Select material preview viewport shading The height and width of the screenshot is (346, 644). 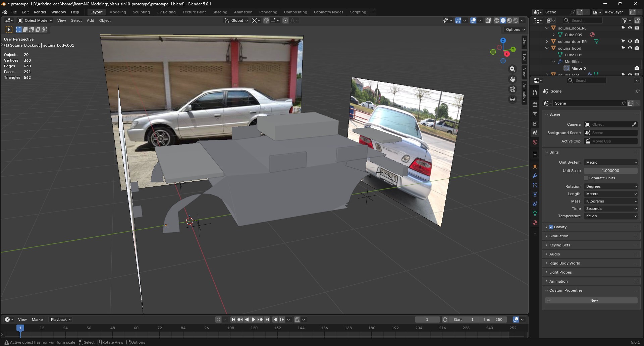(x=509, y=20)
